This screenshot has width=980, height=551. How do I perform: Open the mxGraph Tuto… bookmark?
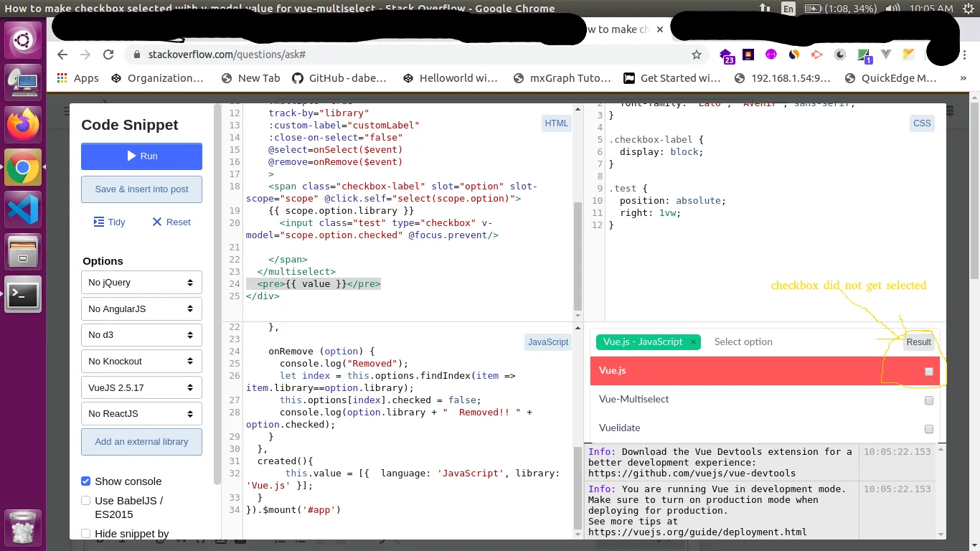562,78
